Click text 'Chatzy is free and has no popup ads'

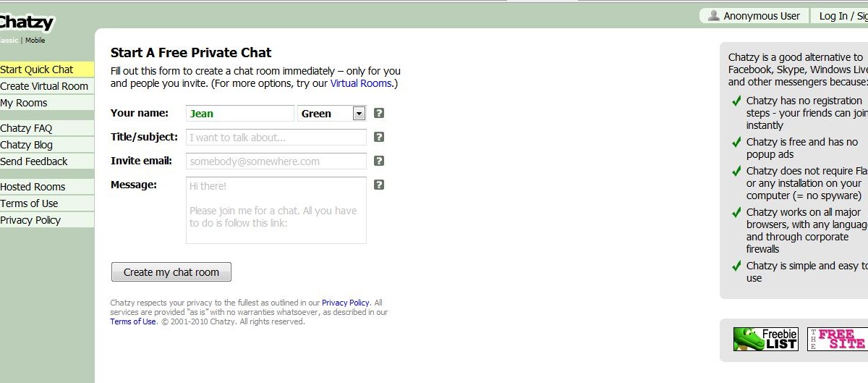(802, 148)
